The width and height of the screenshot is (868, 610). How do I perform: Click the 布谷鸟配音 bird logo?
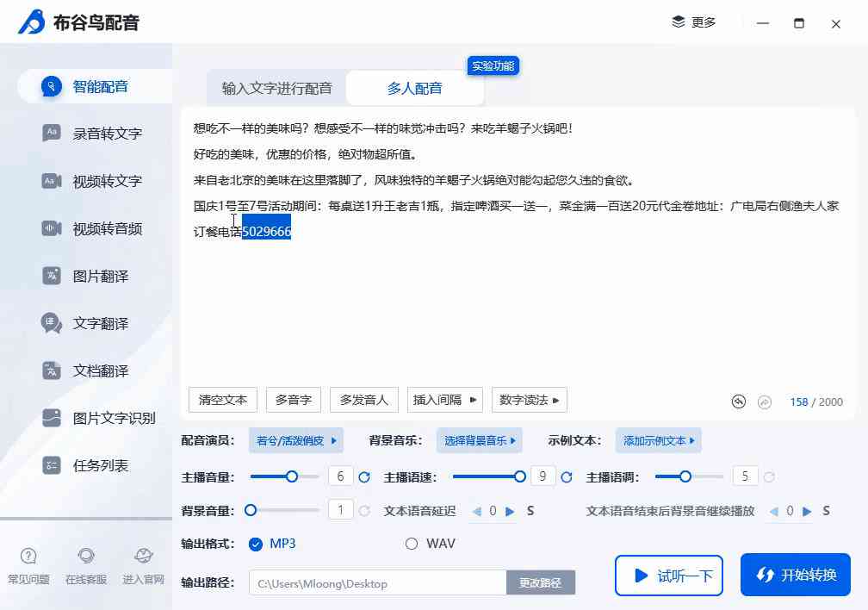click(32, 22)
